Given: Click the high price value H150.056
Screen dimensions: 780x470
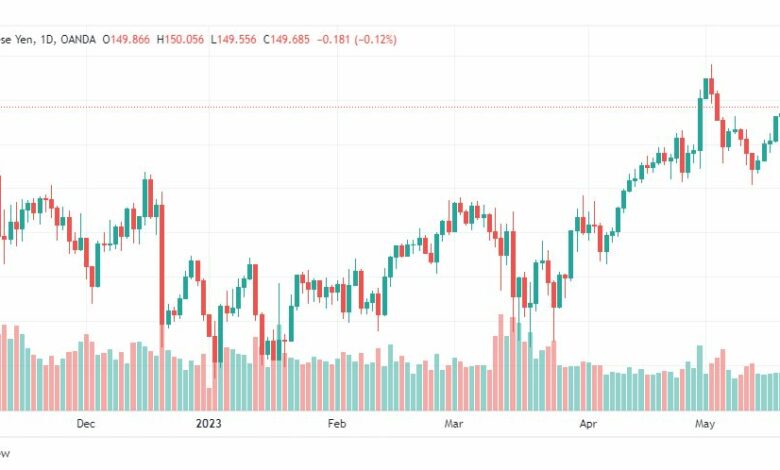Looking at the screenshot, I should tap(180, 39).
